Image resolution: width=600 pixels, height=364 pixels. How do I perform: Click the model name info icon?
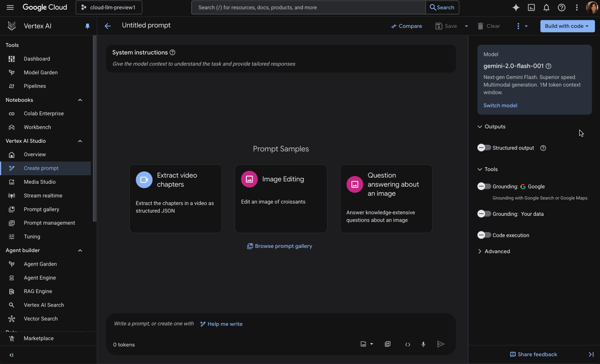(x=548, y=66)
